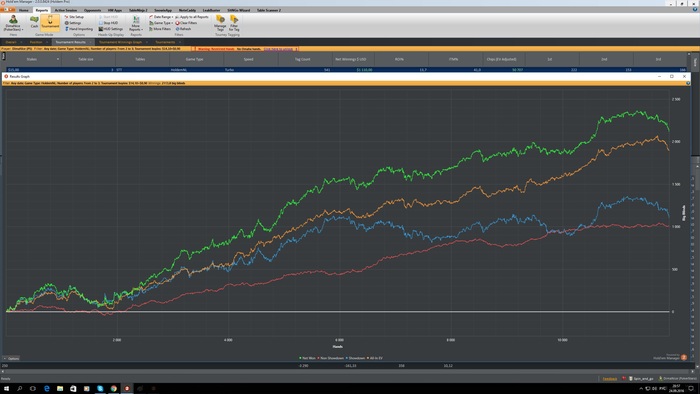
Task: Switch to the Home ribbon tab
Action: coord(23,10)
